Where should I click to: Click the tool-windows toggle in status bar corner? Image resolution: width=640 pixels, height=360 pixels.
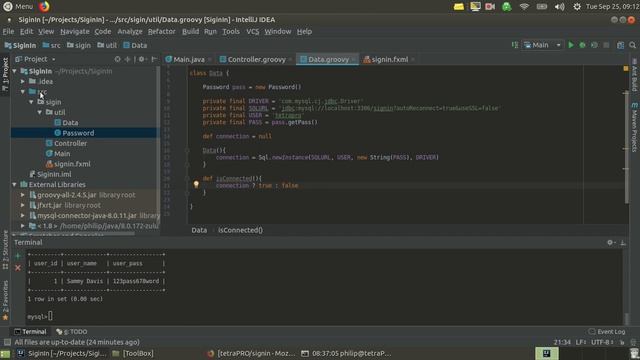[x=7, y=342]
